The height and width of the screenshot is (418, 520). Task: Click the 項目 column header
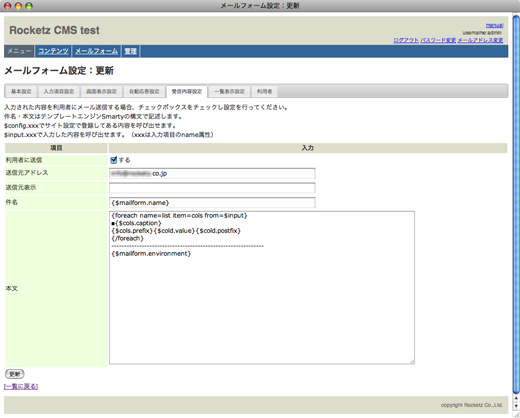coord(56,148)
